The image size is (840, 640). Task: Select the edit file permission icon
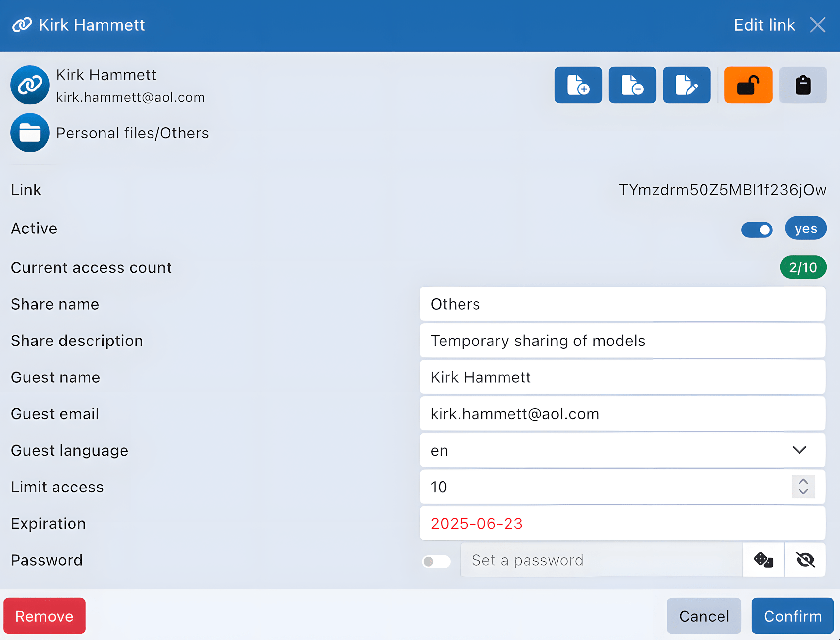pyautogui.click(x=687, y=85)
